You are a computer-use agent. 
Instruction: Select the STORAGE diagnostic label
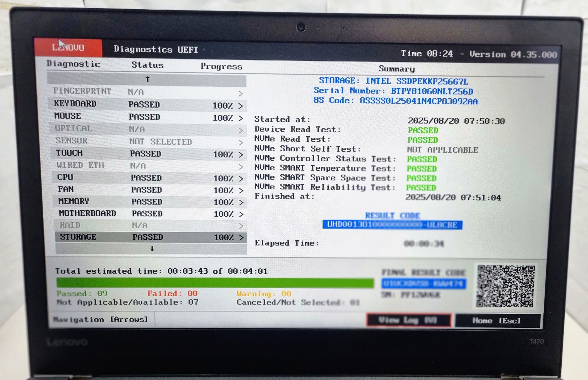pyautogui.click(x=78, y=237)
